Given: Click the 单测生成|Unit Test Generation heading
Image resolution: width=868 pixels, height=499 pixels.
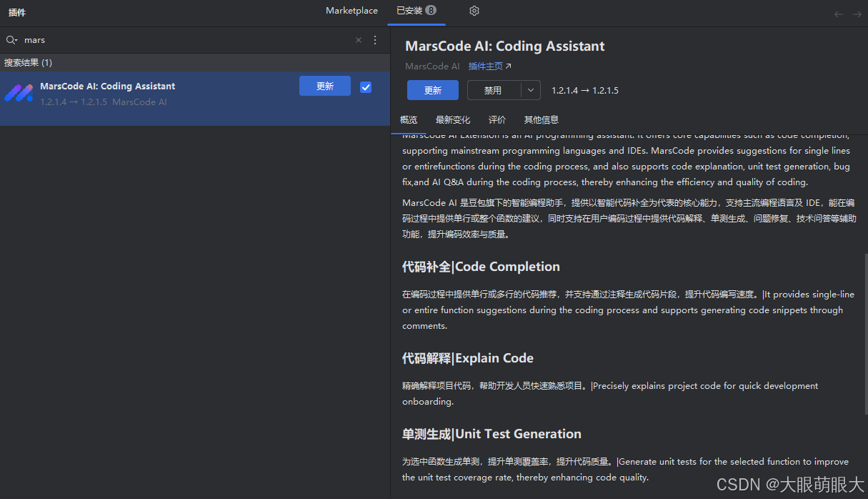Looking at the screenshot, I should coord(492,434).
